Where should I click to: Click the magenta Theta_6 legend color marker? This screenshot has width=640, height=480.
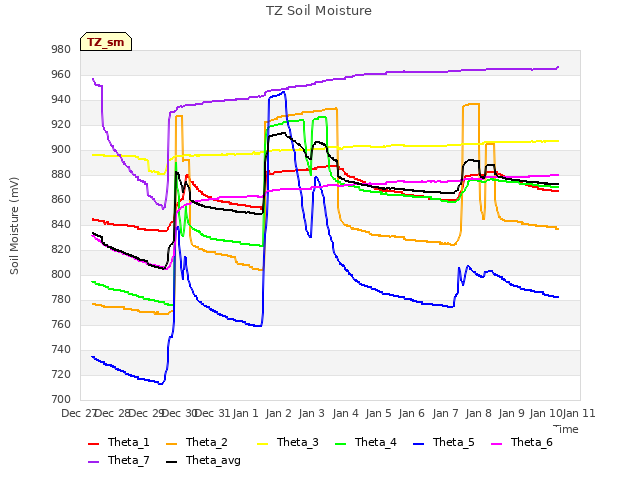[x=496, y=444]
